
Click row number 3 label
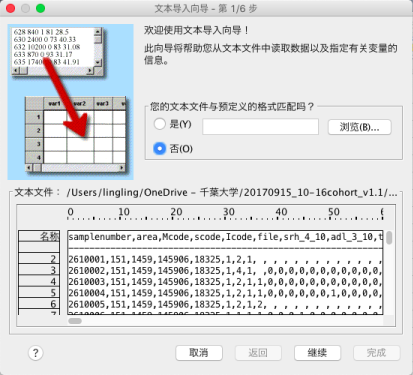[39, 270]
